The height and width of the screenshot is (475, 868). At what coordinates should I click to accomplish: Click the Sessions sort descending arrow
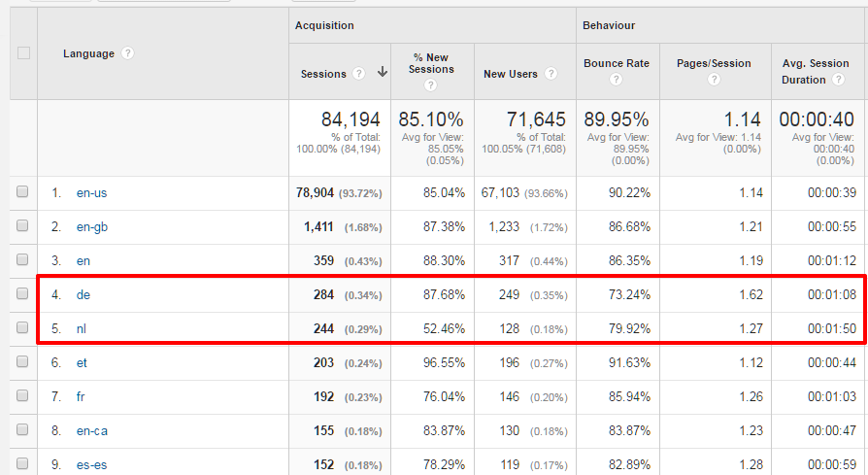pos(382,72)
